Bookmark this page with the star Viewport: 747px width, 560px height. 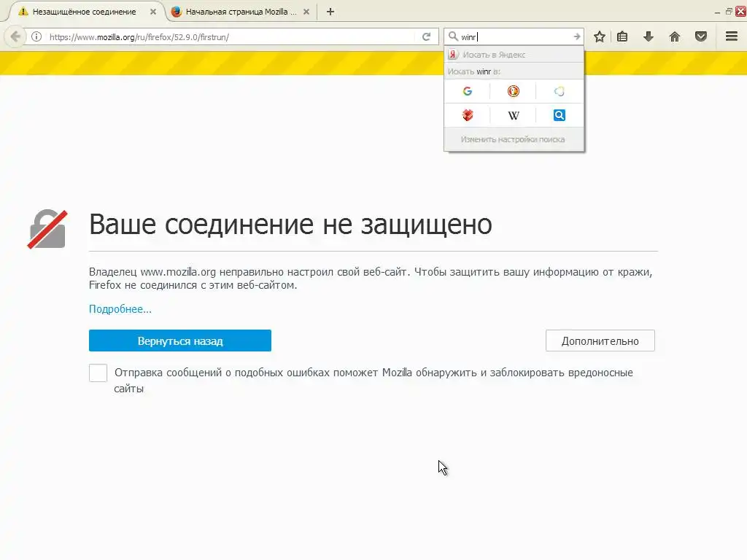600,36
